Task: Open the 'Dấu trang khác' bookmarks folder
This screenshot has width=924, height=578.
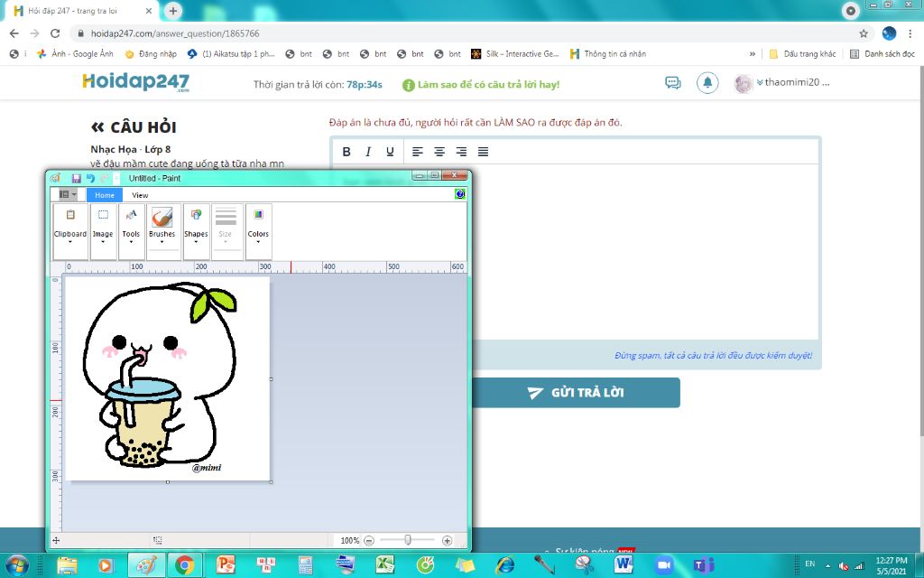Action: pyautogui.click(x=802, y=53)
